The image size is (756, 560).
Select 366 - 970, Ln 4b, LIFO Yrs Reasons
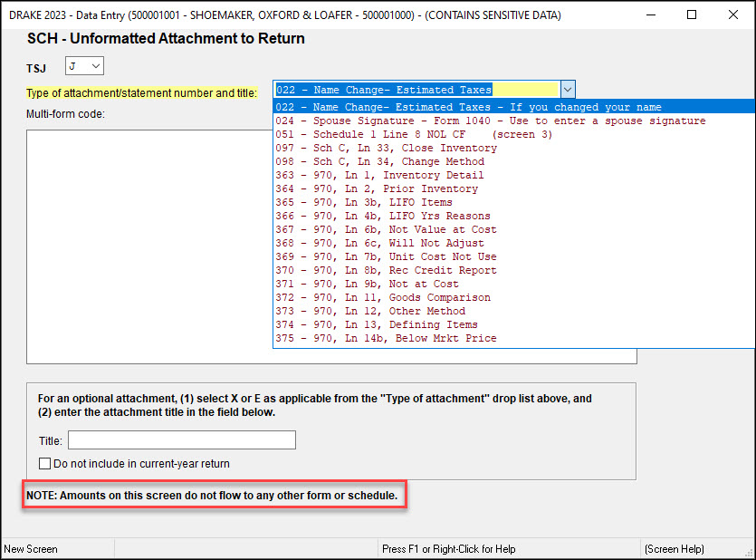(514, 216)
